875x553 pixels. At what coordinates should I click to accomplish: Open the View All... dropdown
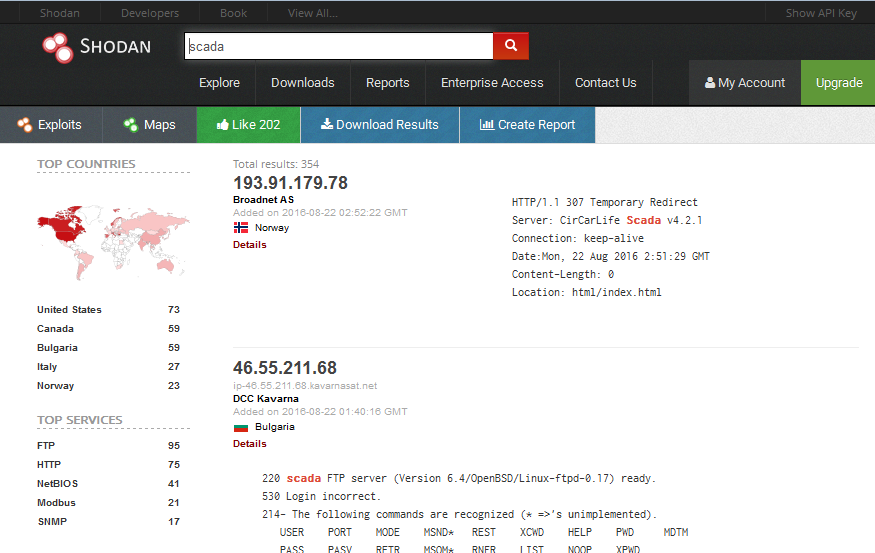312,13
